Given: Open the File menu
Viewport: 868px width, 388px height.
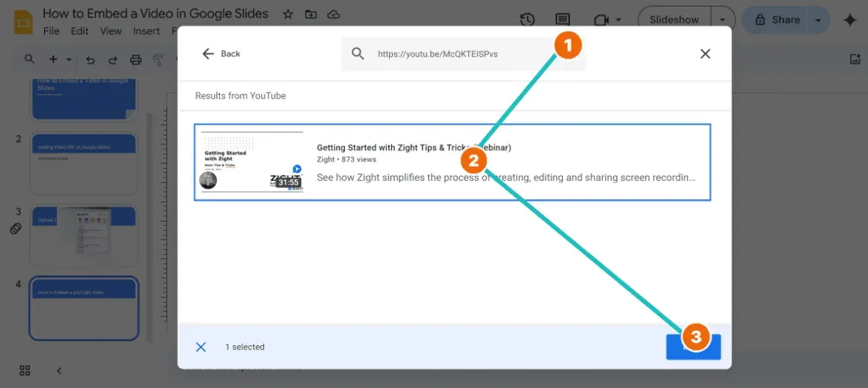Looking at the screenshot, I should click(x=51, y=31).
